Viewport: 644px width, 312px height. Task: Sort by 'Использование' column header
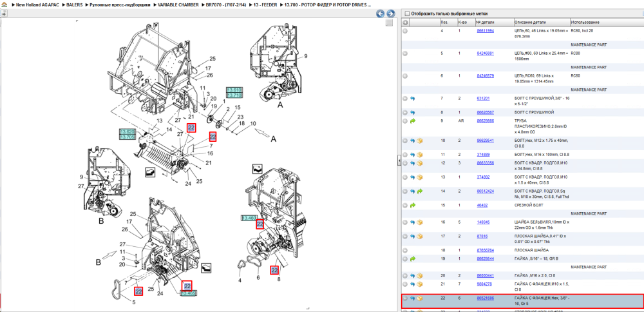pos(585,22)
